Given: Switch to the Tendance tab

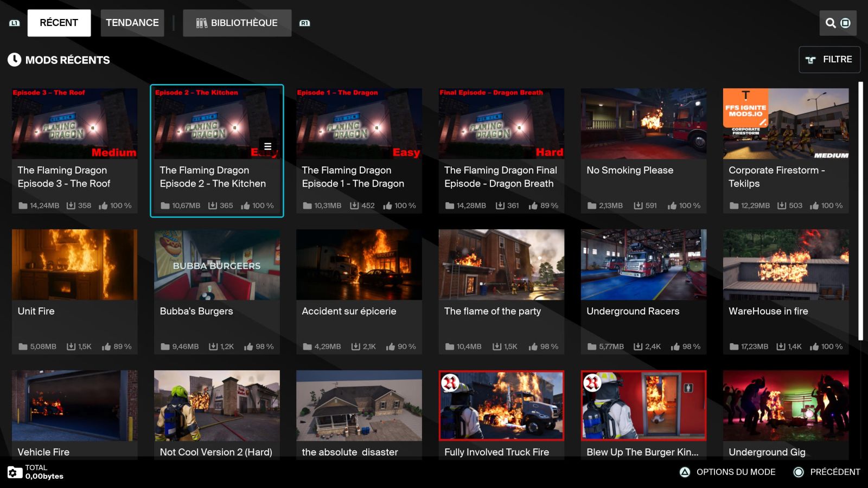Looking at the screenshot, I should click(x=132, y=23).
